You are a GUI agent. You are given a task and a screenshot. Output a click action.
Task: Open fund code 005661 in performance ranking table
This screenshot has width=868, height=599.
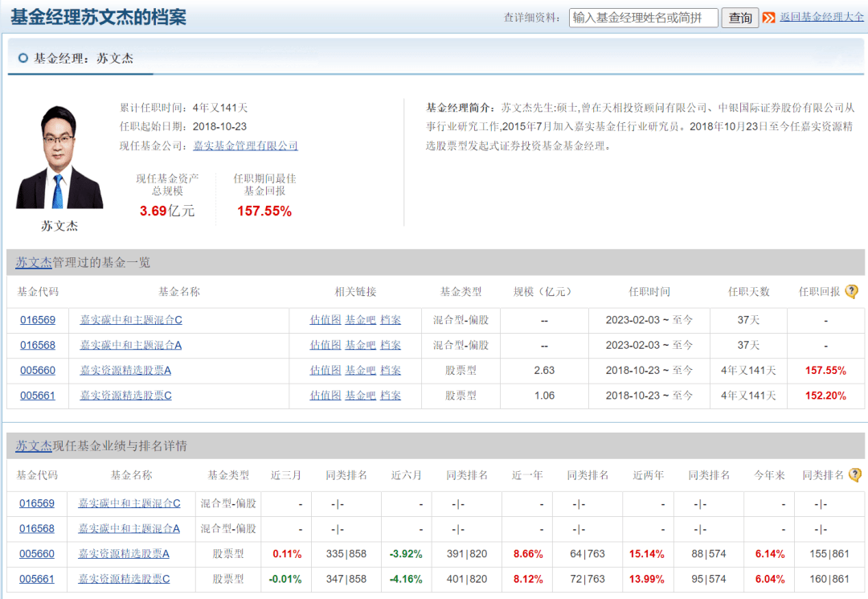[36, 579]
